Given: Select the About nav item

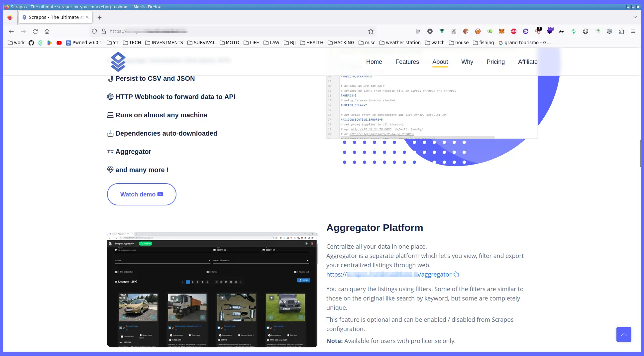Looking at the screenshot, I should click(440, 62).
